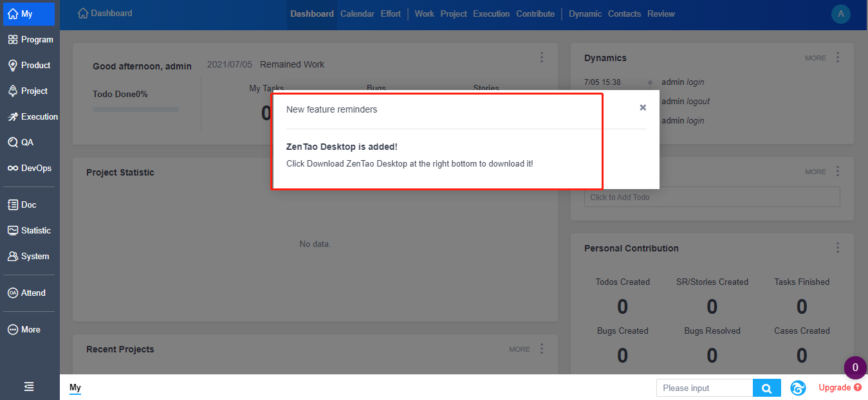Image resolution: width=868 pixels, height=400 pixels.
Task: Close the New feature reminders dialog
Action: [x=643, y=107]
